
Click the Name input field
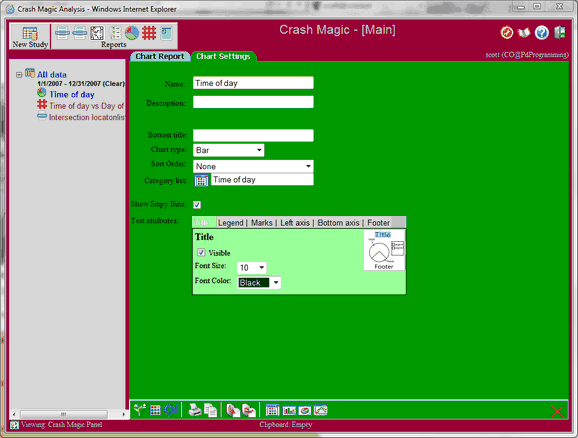[253, 83]
